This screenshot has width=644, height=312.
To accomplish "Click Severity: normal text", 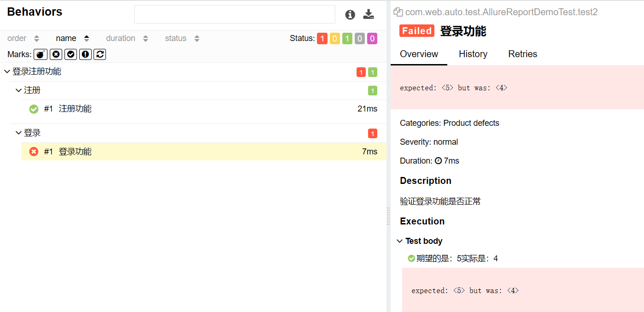I will pyautogui.click(x=429, y=142).
